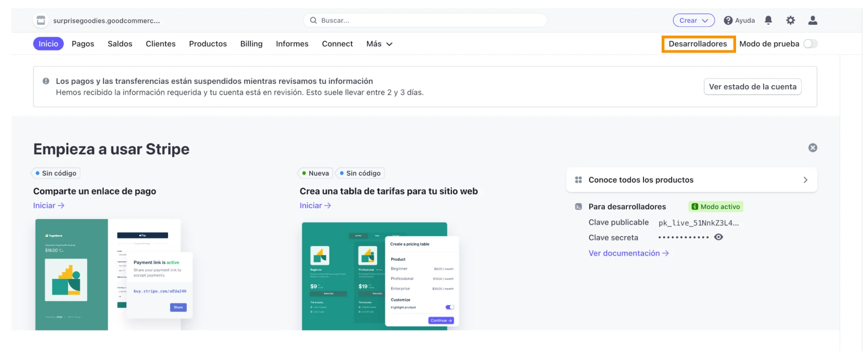Click the products grid icon
Viewport: 868px width, 355px height.
578,180
